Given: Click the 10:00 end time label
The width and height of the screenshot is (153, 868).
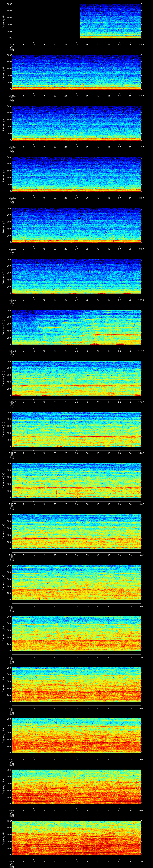Looking at the screenshot, I should pyautogui.click(x=141, y=300).
